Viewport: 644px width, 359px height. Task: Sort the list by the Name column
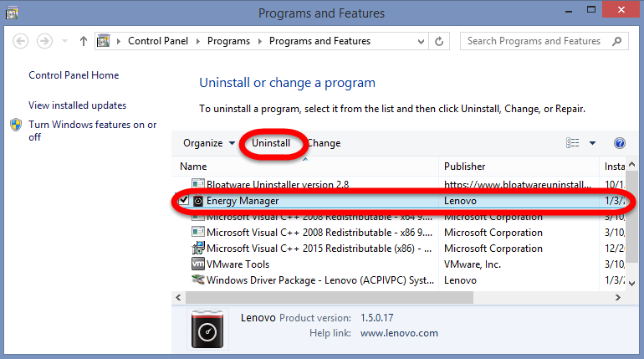pyautogui.click(x=305, y=167)
